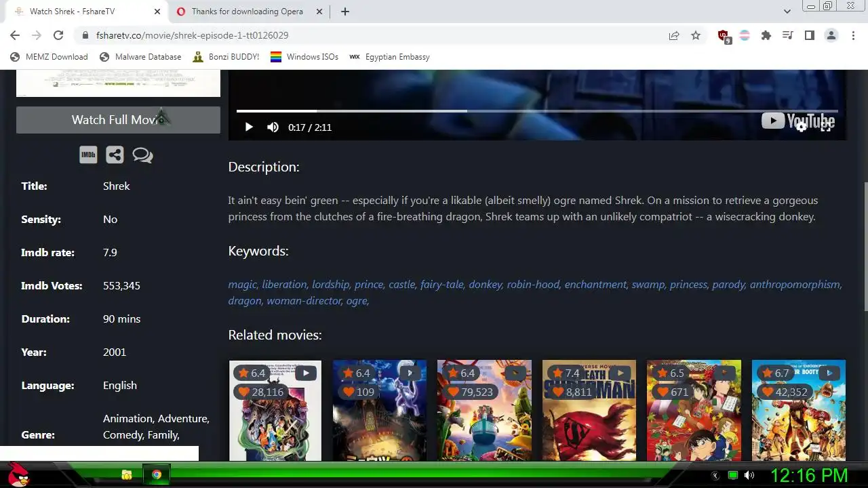
Task: Click the Chrome taskbar icon
Action: coord(157,475)
